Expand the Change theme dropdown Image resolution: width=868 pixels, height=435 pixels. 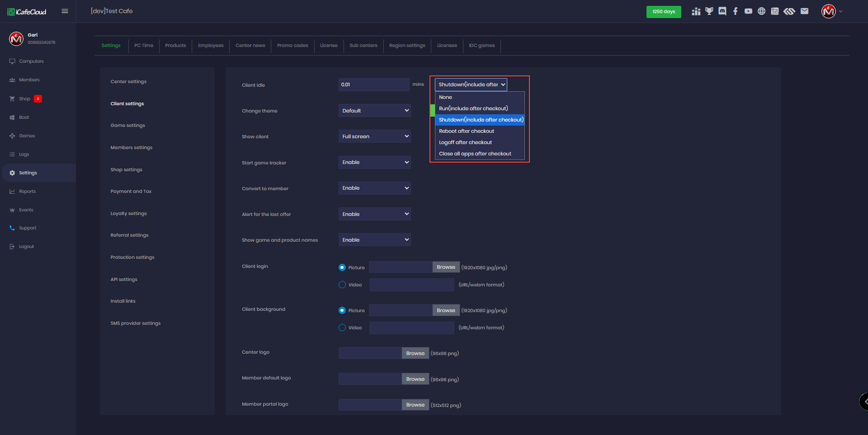tap(374, 111)
